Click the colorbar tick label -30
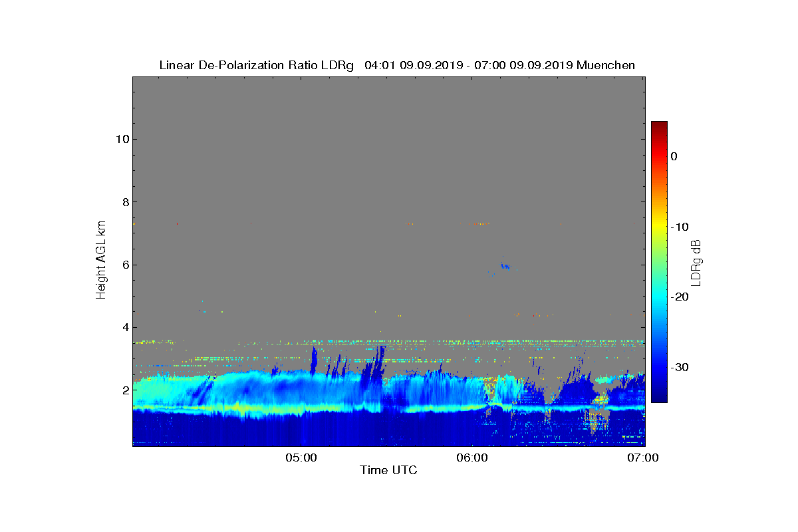 679,368
